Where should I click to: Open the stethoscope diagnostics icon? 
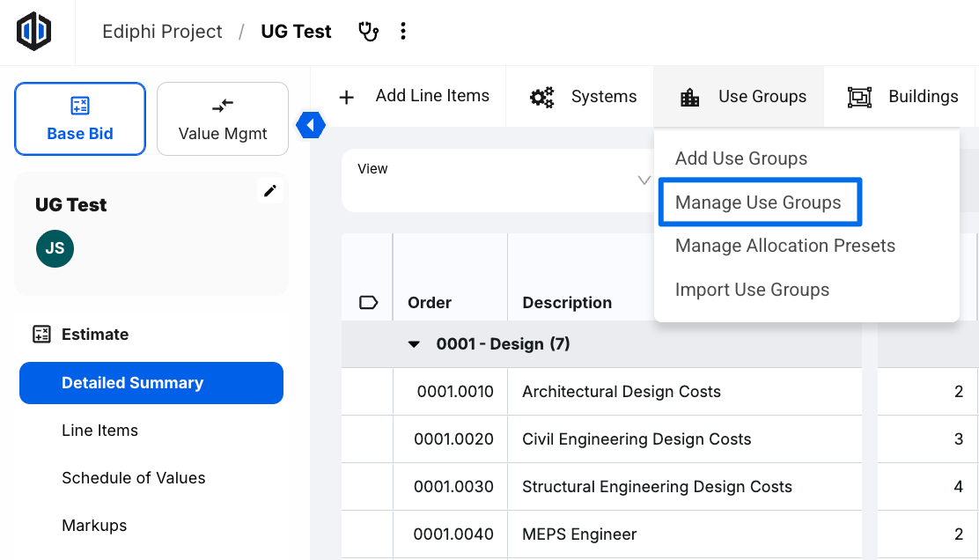(368, 31)
